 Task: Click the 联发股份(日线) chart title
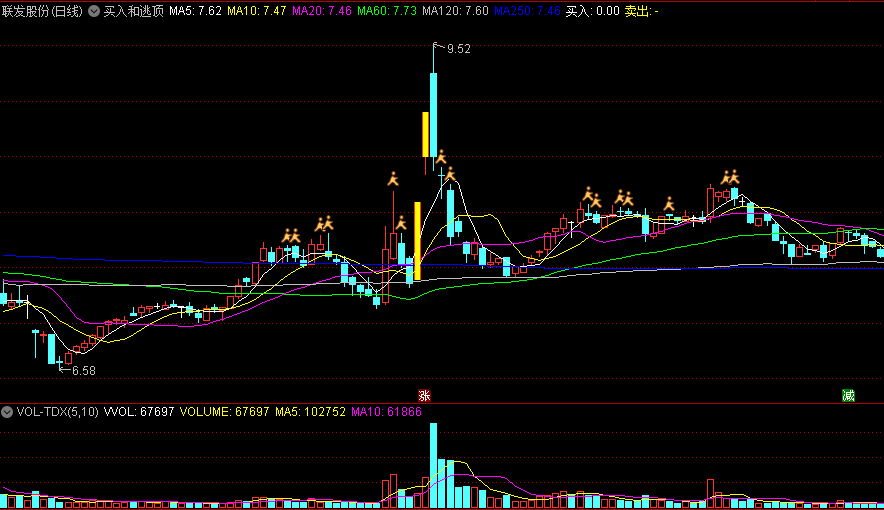click(x=42, y=11)
